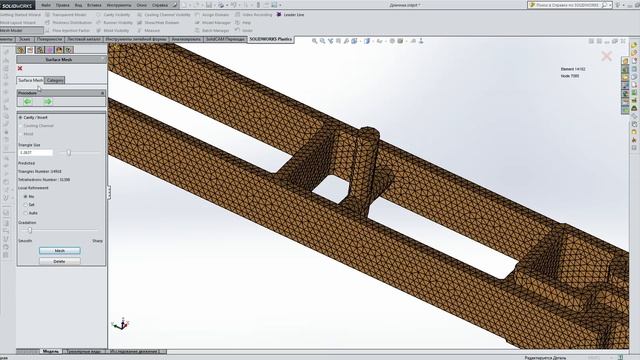Click the Mold Visibility command
The image size is (640, 360).
tap(113, 30)
